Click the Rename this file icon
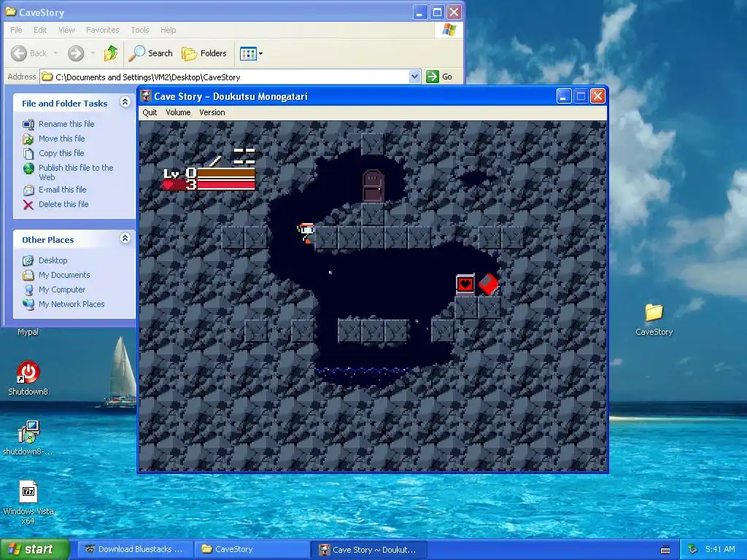Image resolution: width=747 pixels, height=560 pixels. coord(28,124)
